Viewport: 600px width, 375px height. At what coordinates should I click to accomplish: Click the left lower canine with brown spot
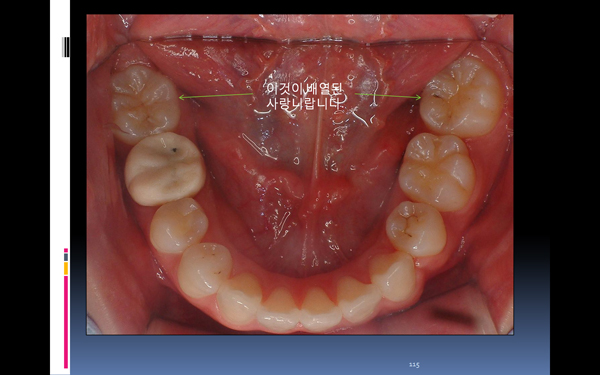click(205, 270)
